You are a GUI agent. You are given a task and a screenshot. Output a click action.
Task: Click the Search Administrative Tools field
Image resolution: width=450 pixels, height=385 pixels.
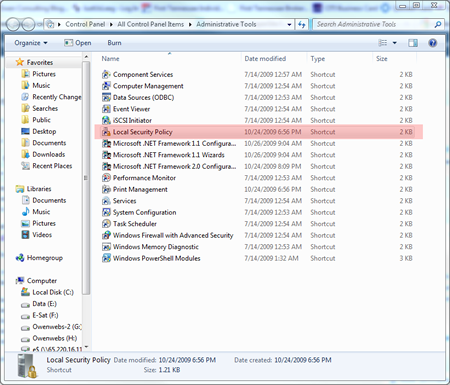point(373,24)
